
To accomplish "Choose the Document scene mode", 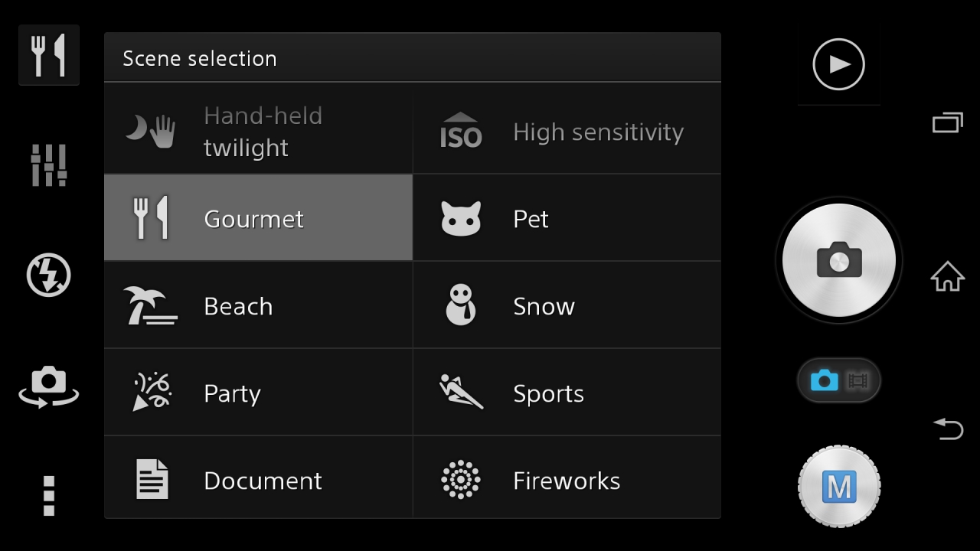I will (x=258, y=481).
